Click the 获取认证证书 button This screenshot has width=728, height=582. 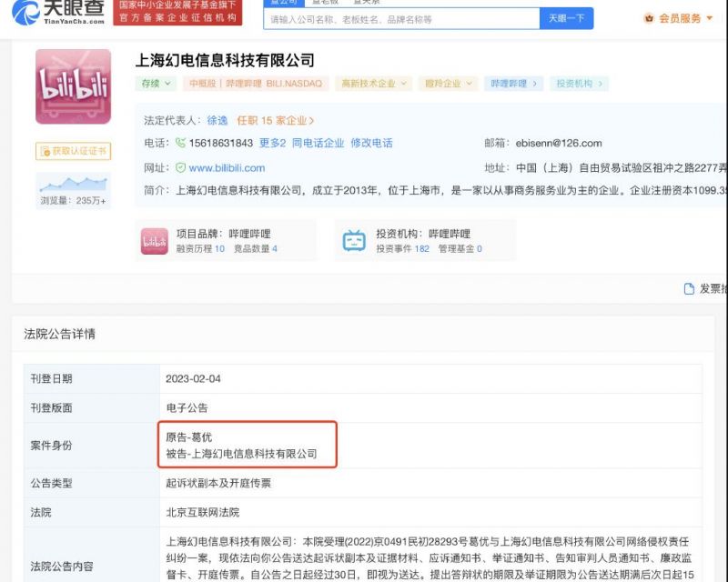click(x=73, y=151)
